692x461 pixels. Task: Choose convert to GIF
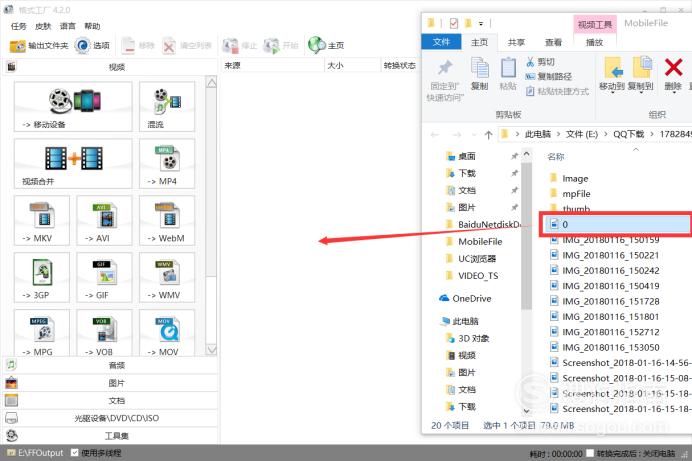[104, 277]
